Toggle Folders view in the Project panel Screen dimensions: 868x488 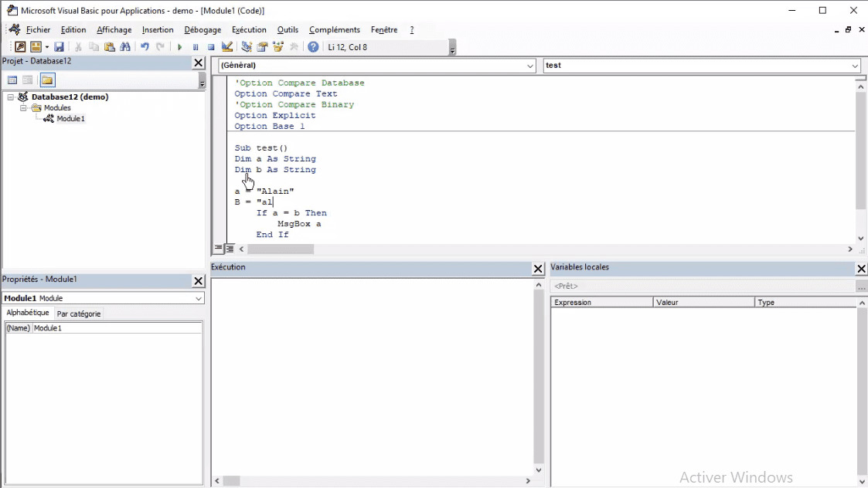tap(48, 80)
